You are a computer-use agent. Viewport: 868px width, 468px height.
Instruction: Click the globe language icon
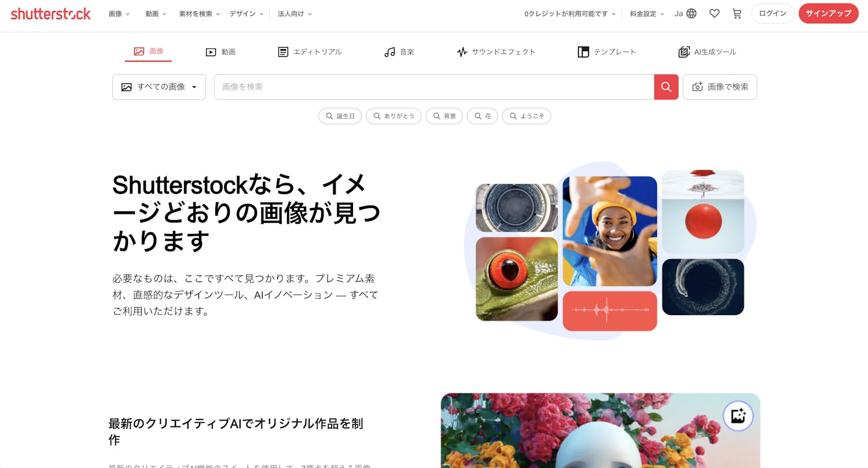pyautogui.click(x=692, y=13)
